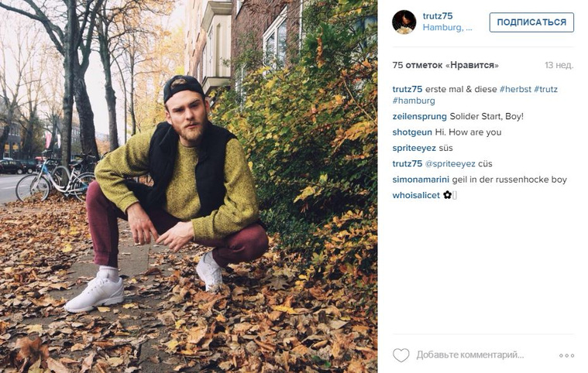The image size is (588, 373).
Task: Click the autumn photo of the crouching man
Action: [188, 186]
